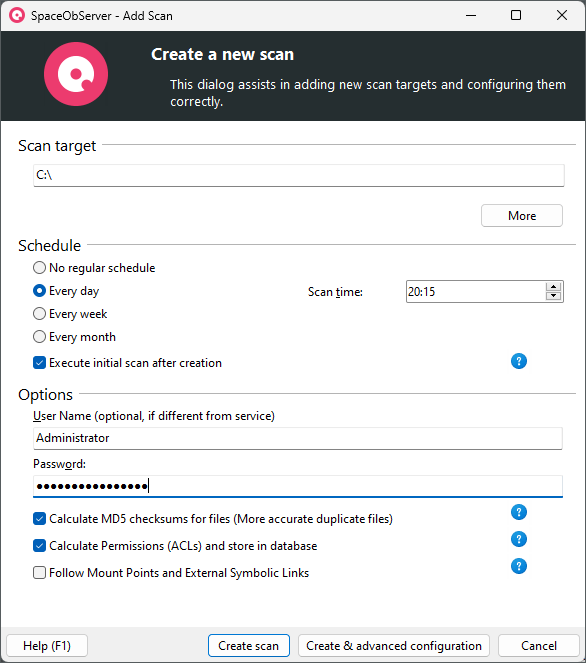Open help for MD5 checksums option
This screenshot has height=663, width=586.
519,512
